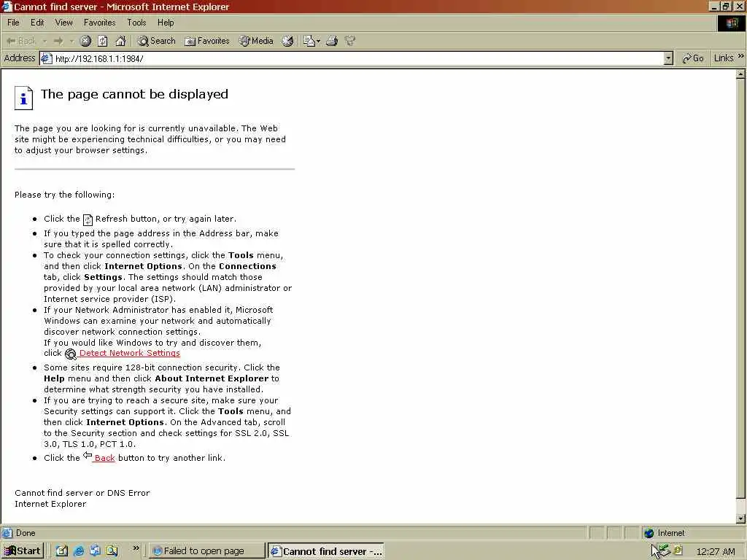The height and width of the screenshot is (560, 747).
Task: Launch Internet Explorer from Quick Launch
Action: click(79, 551)
